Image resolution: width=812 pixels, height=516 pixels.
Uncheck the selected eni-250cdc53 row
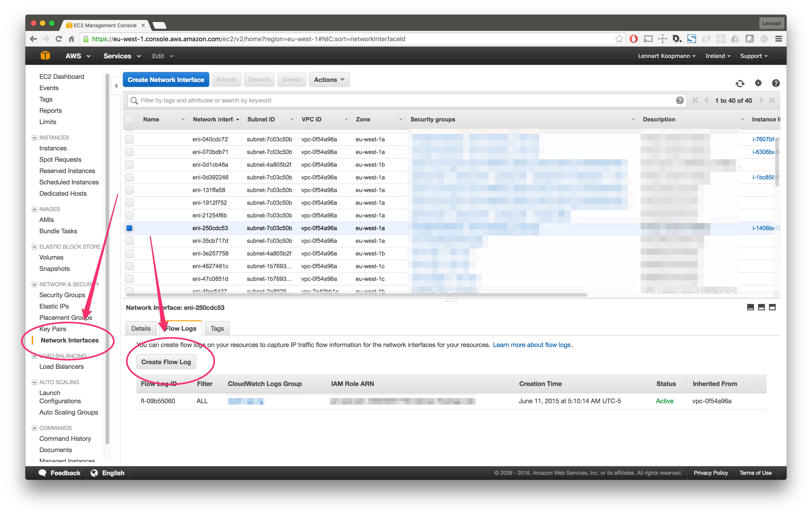pos(130,228)
